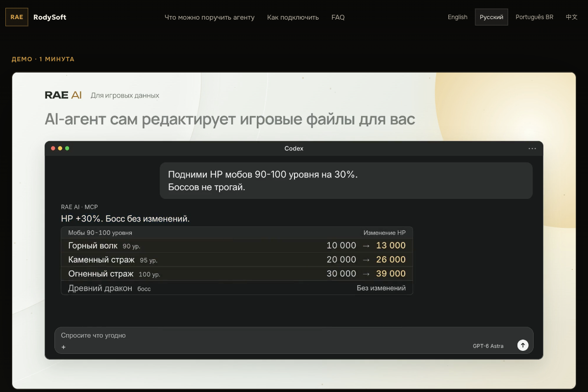Click the yellow minimize dot in Codex window
The height and width of the screenshot is (392, 588).
click(x=60, y=148)
